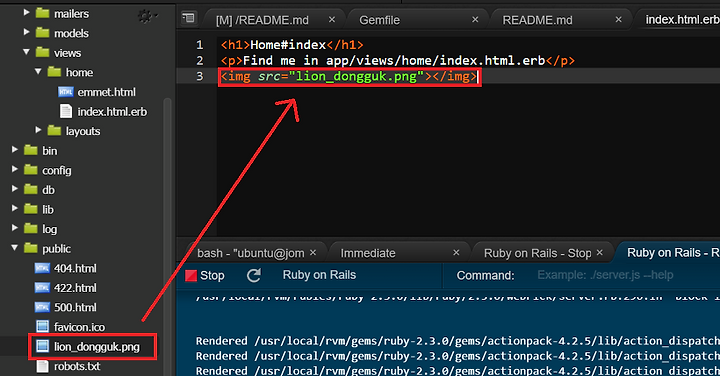Click the layouts folder icon
Screen dimensions: 720x376
(x=54, y=130)
